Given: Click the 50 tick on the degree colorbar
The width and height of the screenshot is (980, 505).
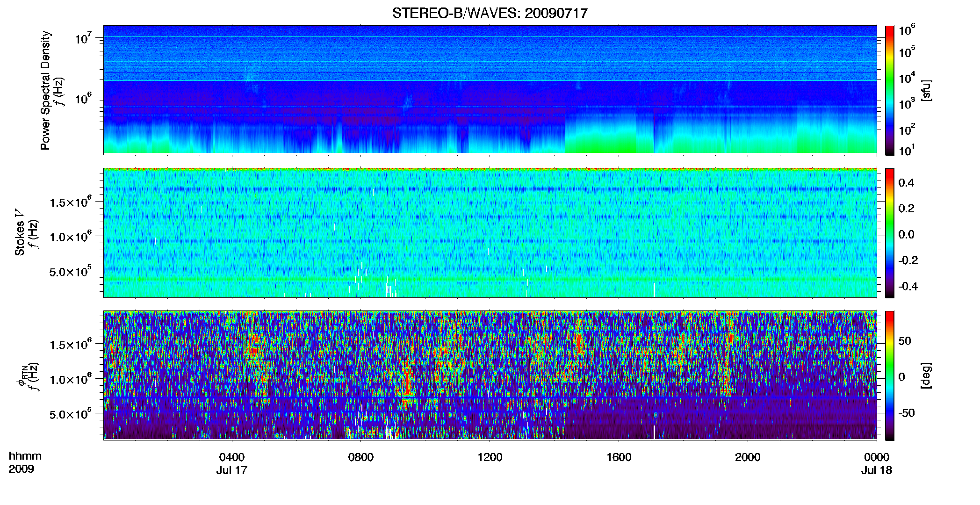Looking at the screenshot, I should tap(905, 341).
